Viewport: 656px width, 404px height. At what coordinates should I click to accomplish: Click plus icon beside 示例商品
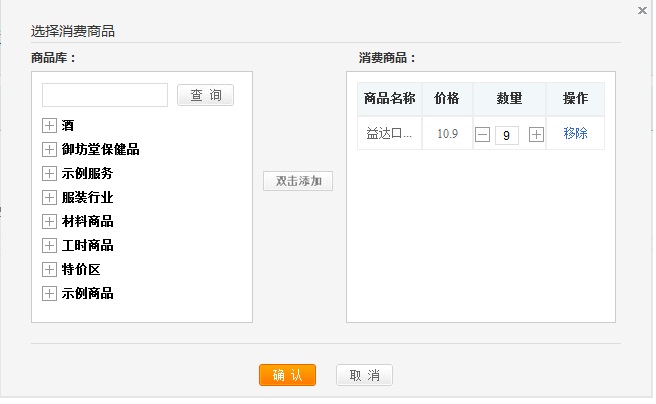pos(49,294)
